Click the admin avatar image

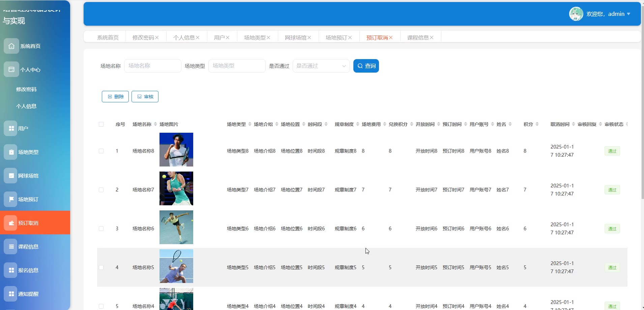576,14
